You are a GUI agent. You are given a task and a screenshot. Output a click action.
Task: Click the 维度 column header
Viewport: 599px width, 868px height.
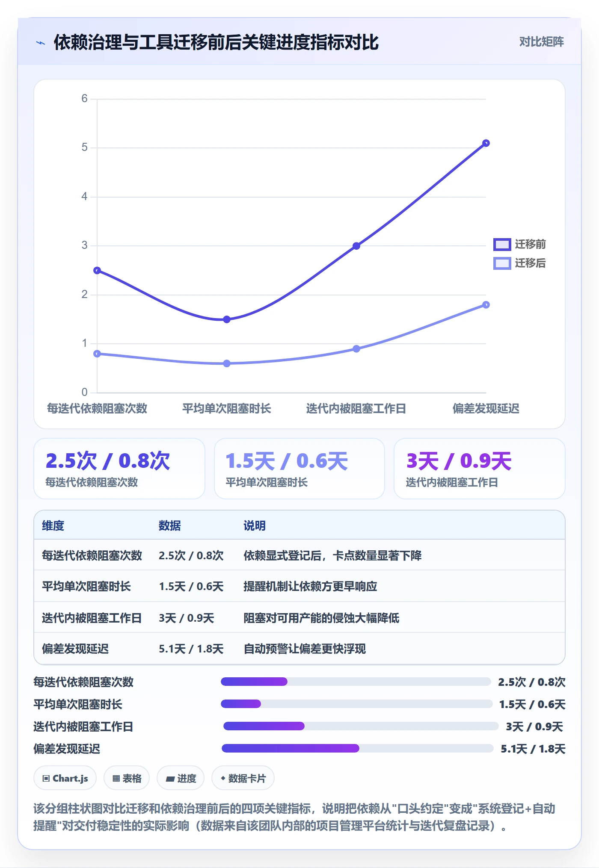click(x=53, y=526)
